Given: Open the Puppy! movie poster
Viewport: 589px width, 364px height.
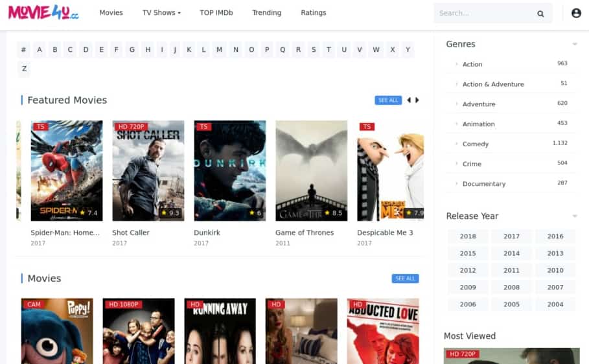Looking at the screenshot, I should click(57, 331).
